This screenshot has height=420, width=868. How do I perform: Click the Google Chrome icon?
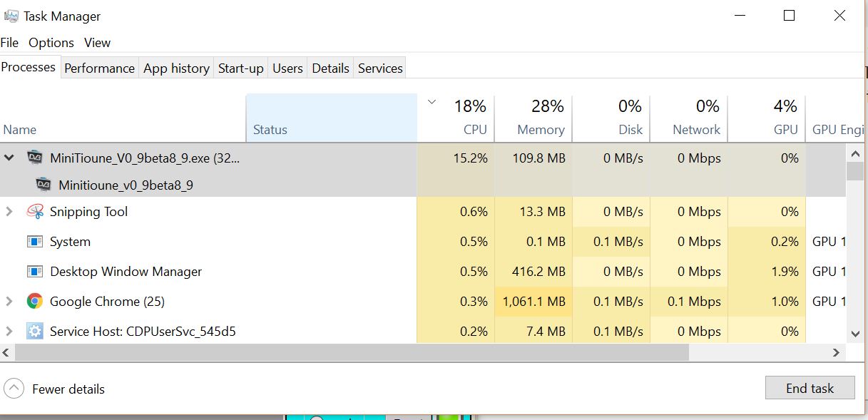[35, 301]
